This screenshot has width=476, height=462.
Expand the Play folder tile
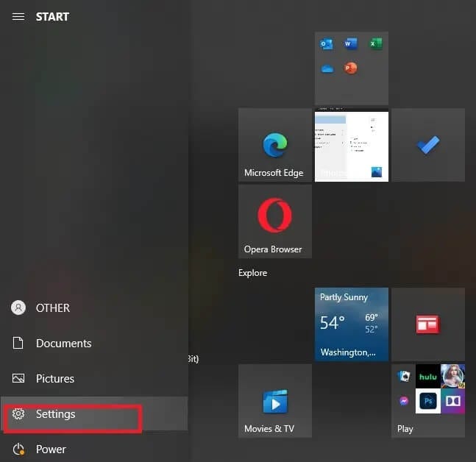pyautogui.click(x=428, y=401)
